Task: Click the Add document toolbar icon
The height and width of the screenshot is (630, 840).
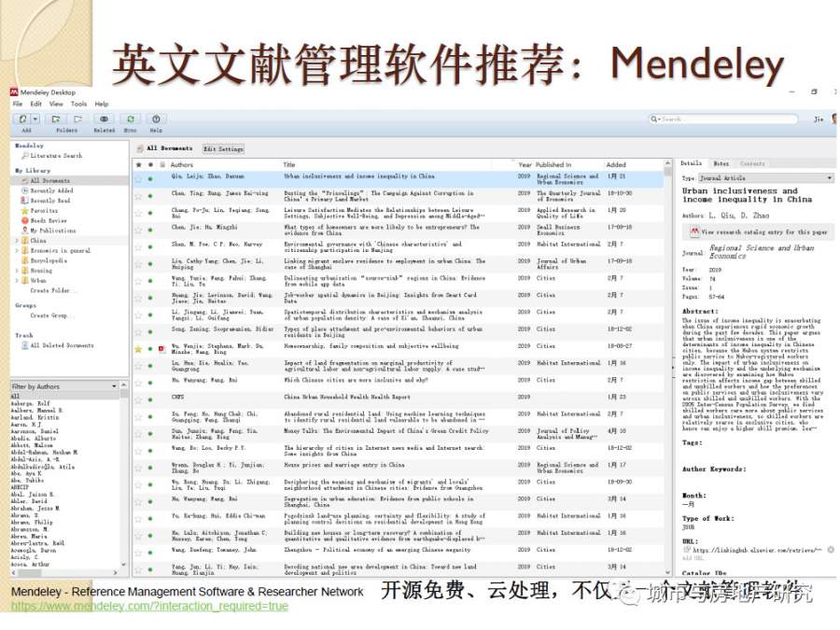Action: coord(23,119)
